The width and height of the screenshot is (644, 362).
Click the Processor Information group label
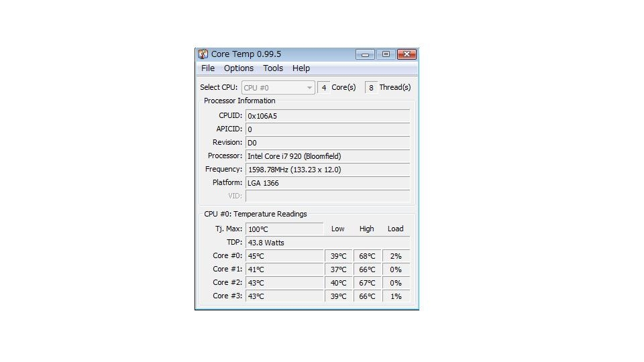click(239, 101)
